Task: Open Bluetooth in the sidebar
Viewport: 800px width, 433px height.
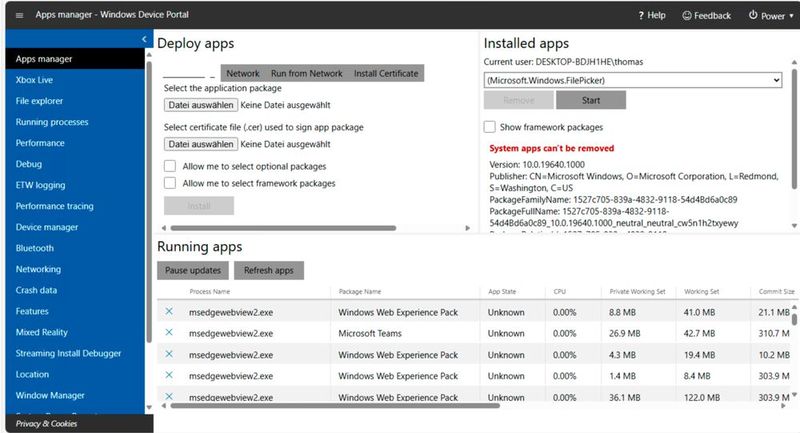Action: click(x=75, y=248)
